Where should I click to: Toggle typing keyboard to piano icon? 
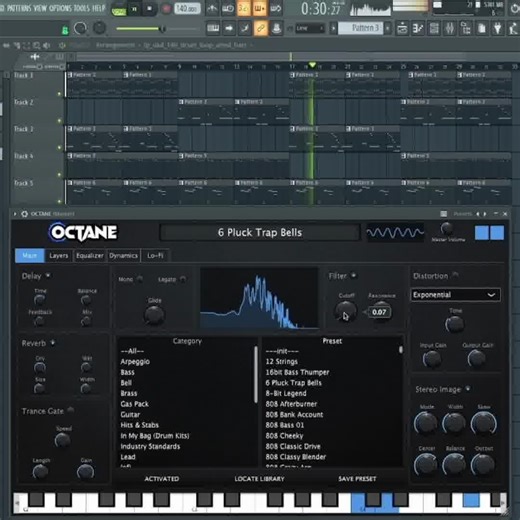point(213,29)
